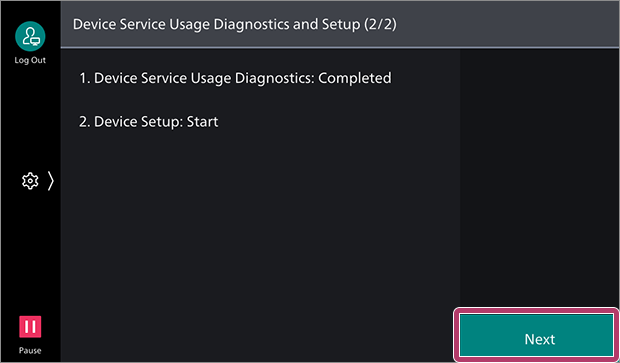The image size is (620, 363).
Task: Click the (2/2) page indicator in title
Action: point(380,25)
